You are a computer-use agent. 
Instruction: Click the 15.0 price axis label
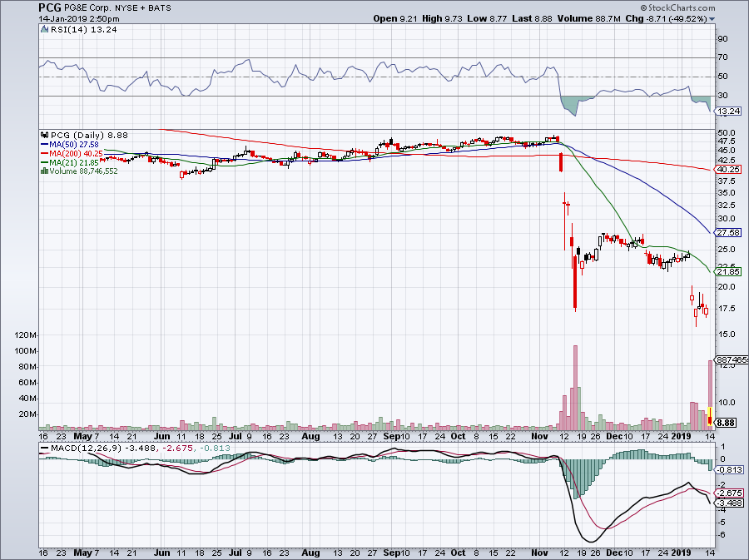tap(727, 335)
